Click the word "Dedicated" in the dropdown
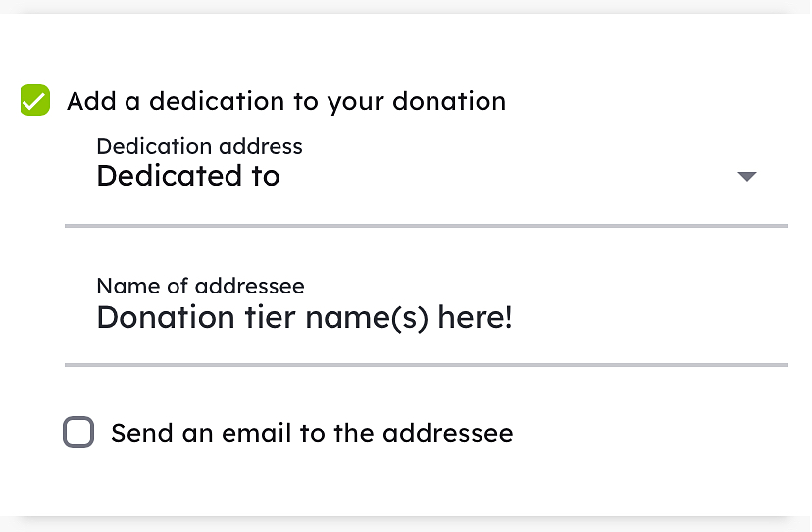The height and width of the screenshot is (532, 812). click(160, 177)
